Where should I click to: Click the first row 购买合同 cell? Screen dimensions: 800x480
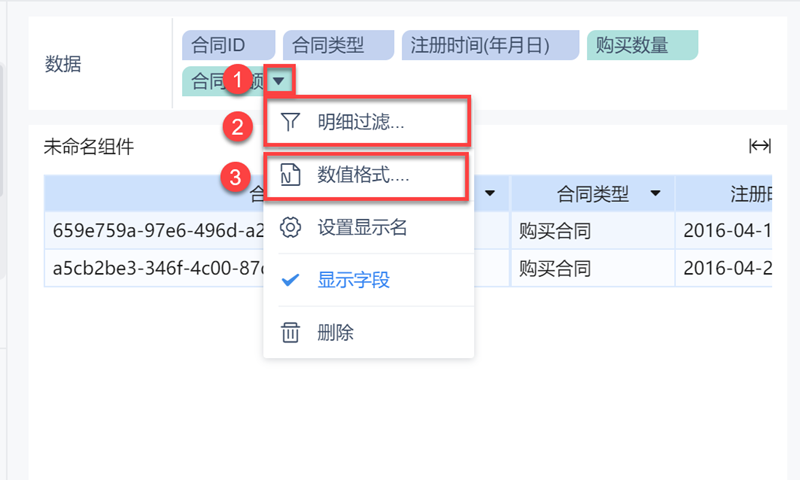[555, 231]
